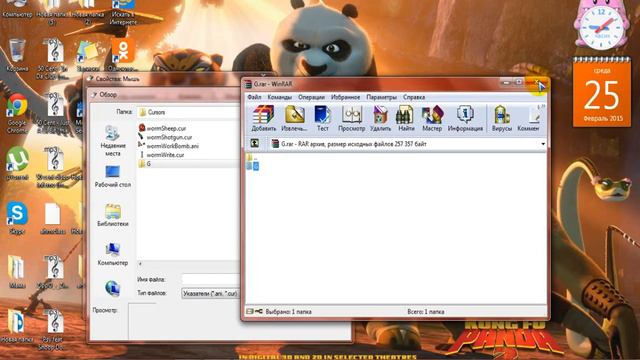Run the Тест (Test) archive tool

[x=322, y=118]
